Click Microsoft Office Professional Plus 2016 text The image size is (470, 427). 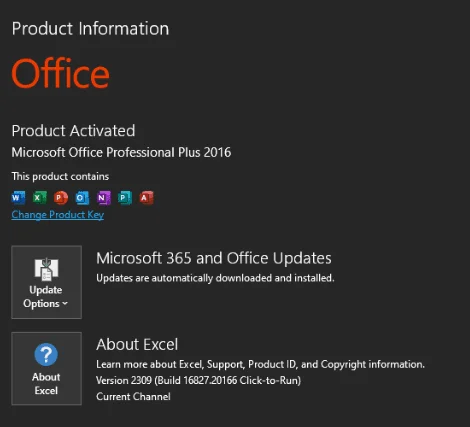pyautogui.click(x=121, y=152)
